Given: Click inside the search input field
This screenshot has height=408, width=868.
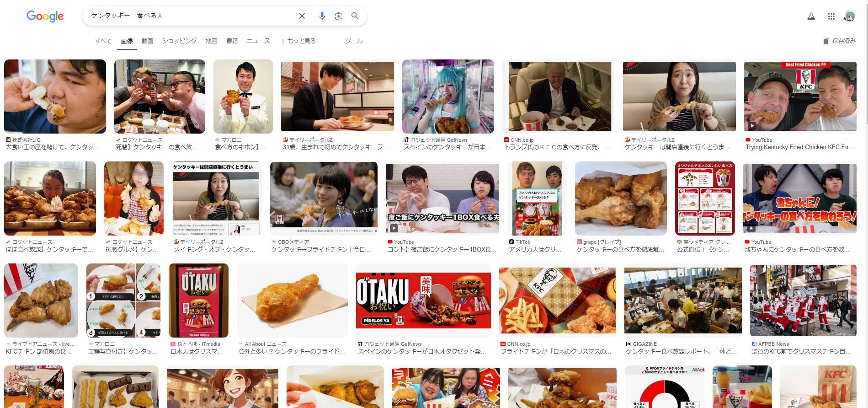Looking at the screenshot, I should click(x=192, y=16).
